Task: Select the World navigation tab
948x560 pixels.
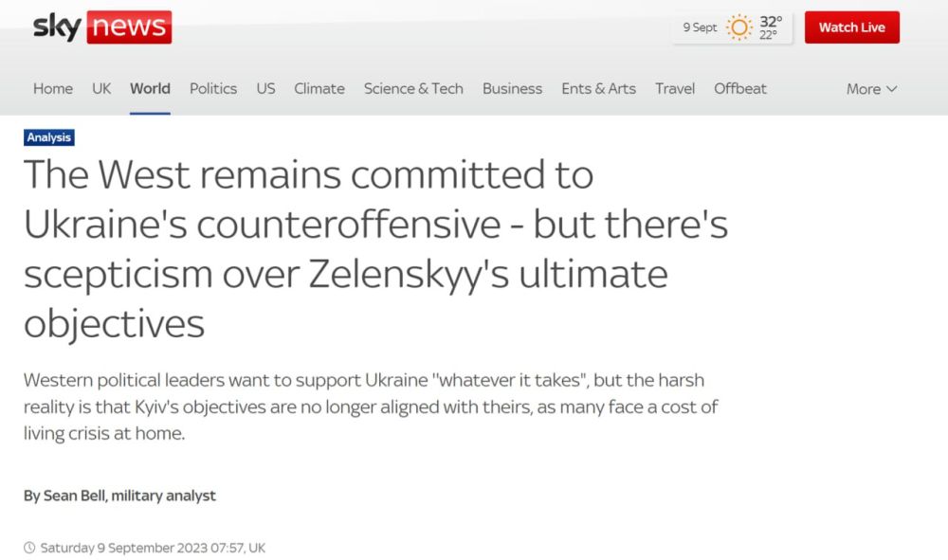Action: click(x=150, y=88)
